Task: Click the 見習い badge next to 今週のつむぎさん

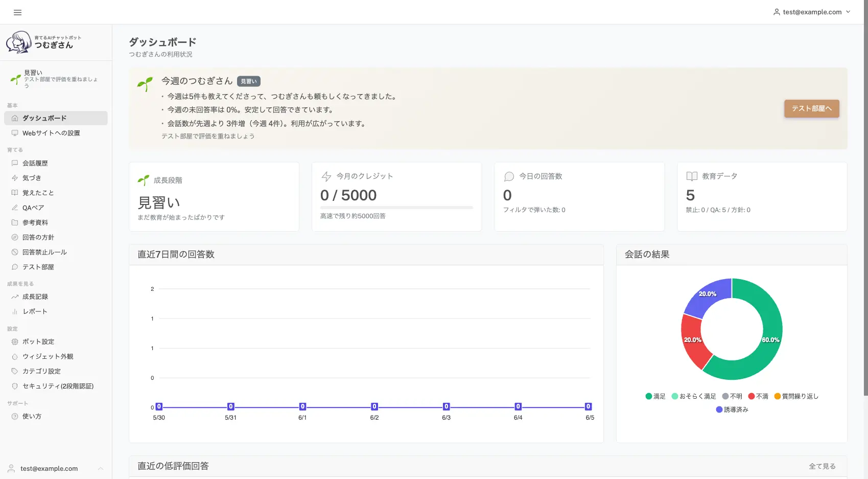Action: point(249,81)
